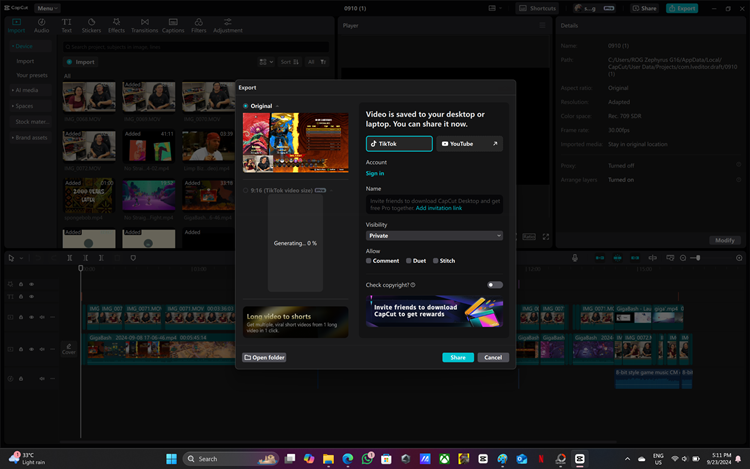750x469 pixels.
Task: Enable the Stitch checkbox
Action: click(x=435, y=261)
